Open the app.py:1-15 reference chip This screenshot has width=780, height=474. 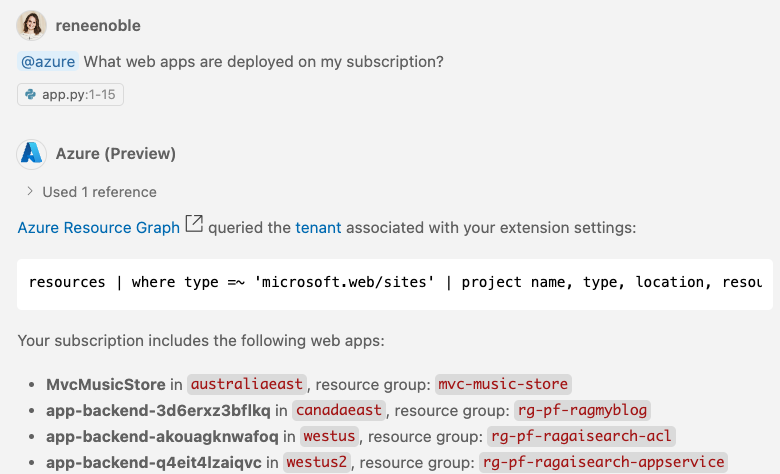pos(70,95)
